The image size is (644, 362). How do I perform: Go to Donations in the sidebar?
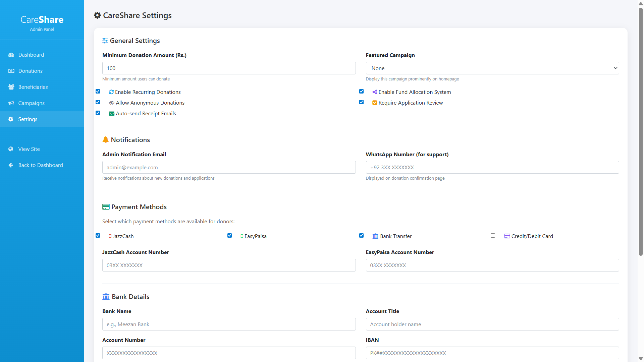point(42,71)
